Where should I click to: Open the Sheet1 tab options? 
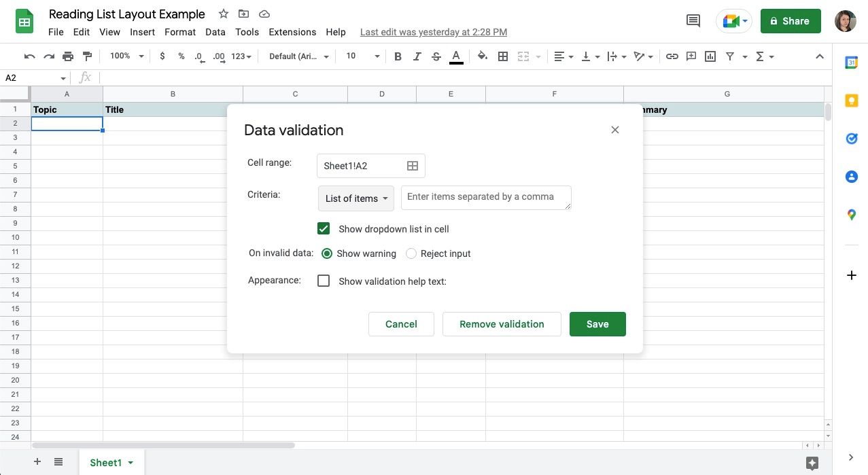[x=131, y=463]
